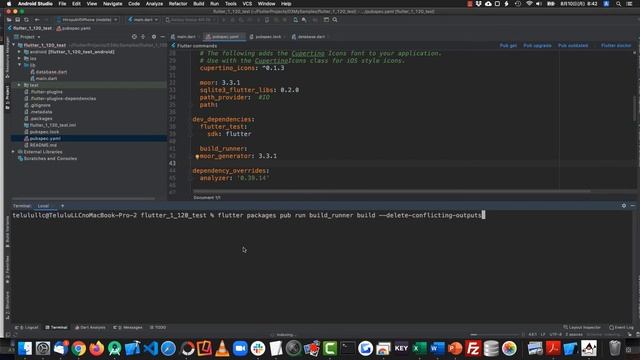Click the Save All toolbar icon
The height and width of the screenshot is (360, 640).
(18, 20)
